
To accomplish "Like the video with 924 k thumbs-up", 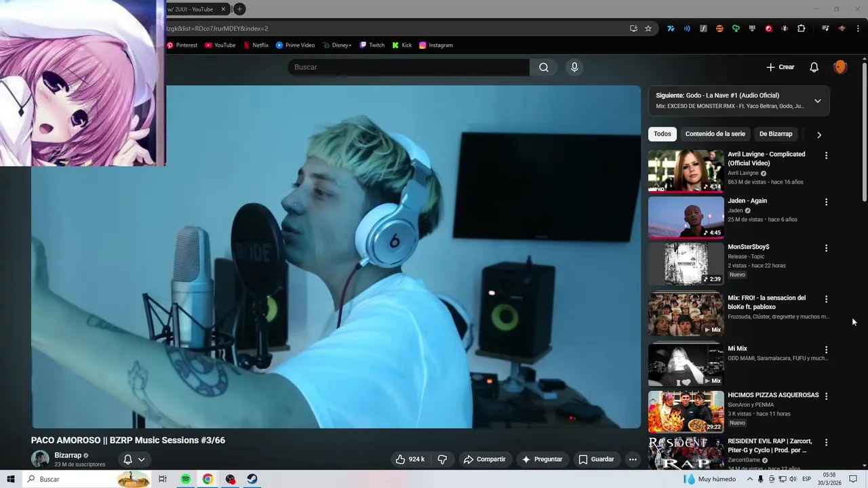I will [410, 460].
